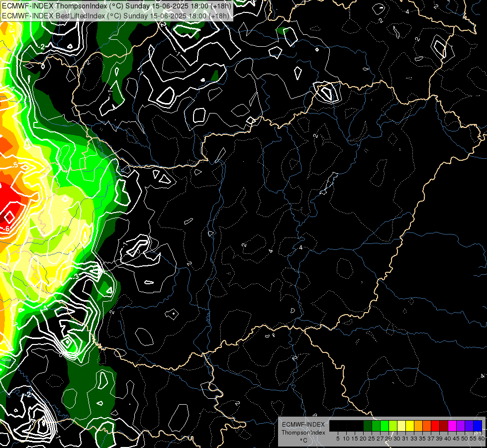Viewport: 487px width, 448px height.
Task: Click the legend scale value 5
Action: click(x=338, y=439)
